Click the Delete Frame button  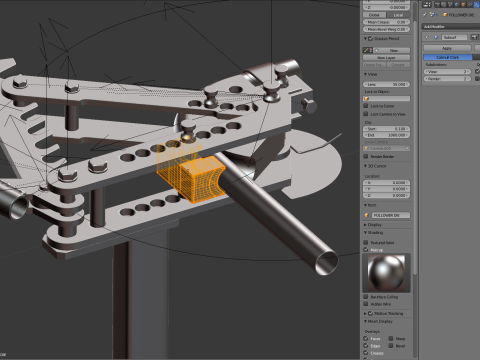tap(374, 65)
